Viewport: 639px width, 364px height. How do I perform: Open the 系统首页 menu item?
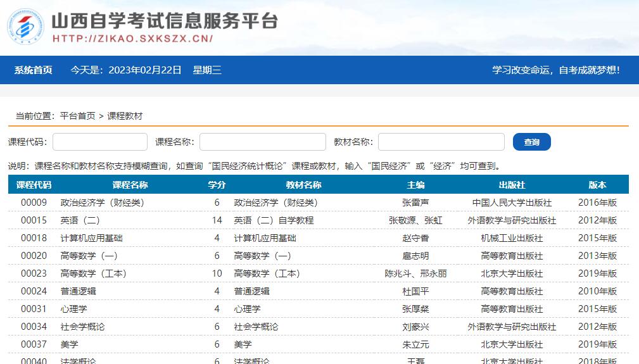[x=34, y=70]
